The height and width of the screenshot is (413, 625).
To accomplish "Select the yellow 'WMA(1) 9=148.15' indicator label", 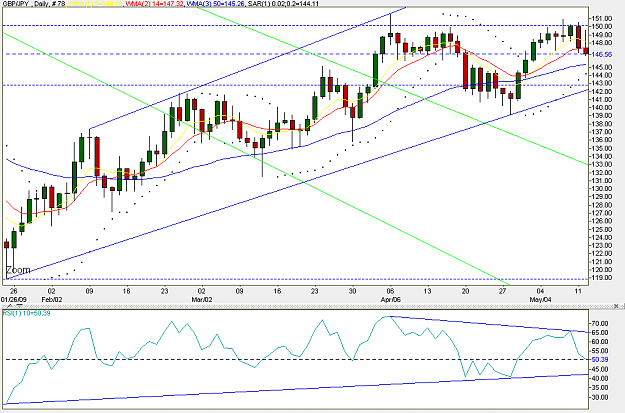I will 95,4.
